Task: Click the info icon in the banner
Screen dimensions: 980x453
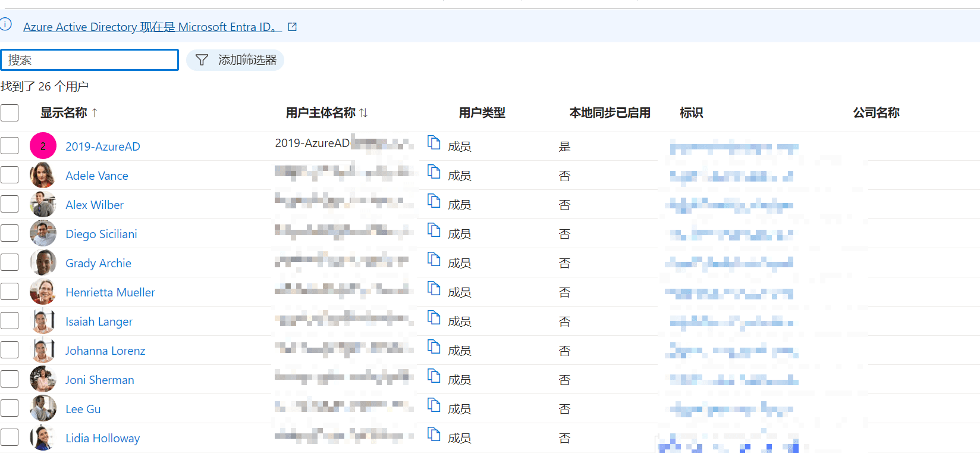Action: (x=6, y=24)
